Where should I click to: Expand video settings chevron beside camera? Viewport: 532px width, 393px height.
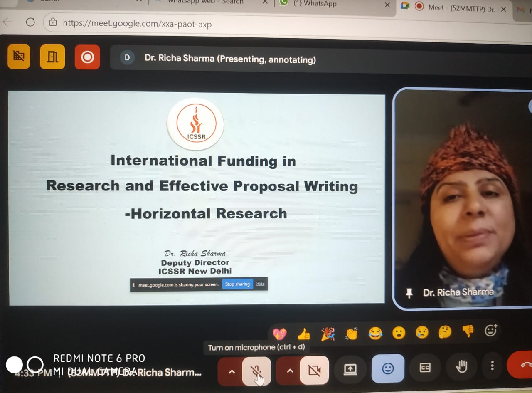290,371
